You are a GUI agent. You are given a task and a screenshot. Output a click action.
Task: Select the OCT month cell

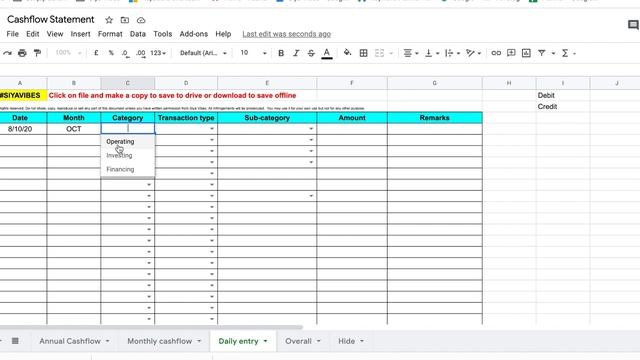click(x=74, y=129)
